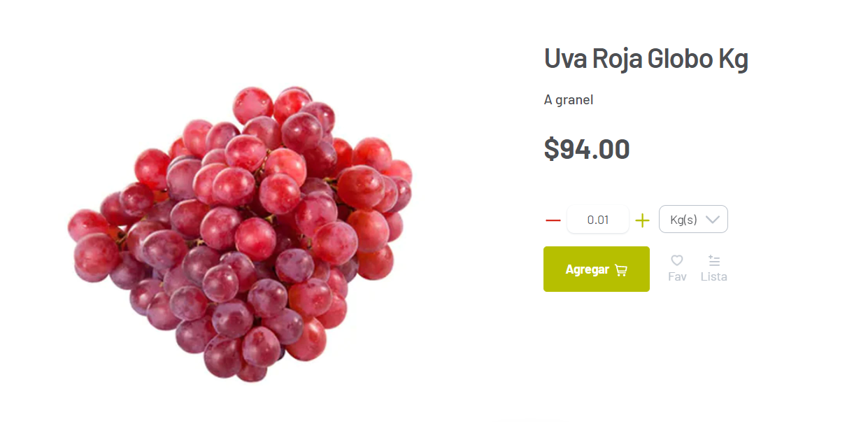Screen dimensions: 868x422
Task: Select the Kg(s) text in the unit box
Action: coord(683,220)
